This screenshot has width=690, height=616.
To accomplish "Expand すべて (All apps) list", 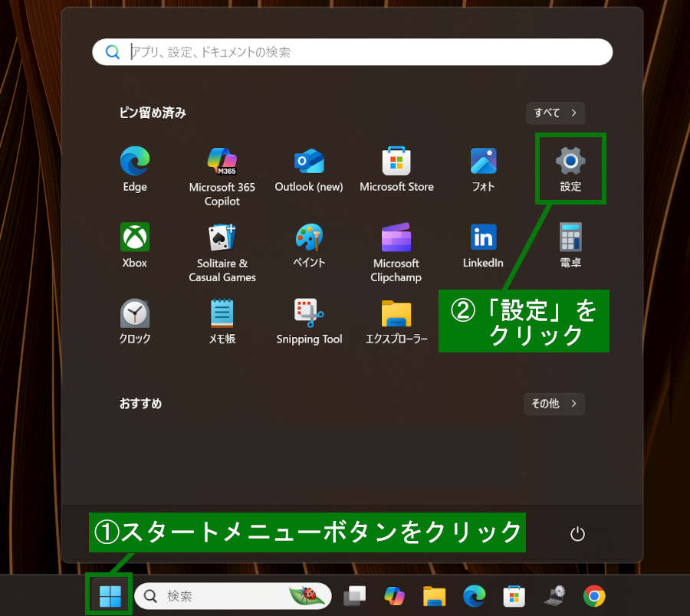I will 555,113.
